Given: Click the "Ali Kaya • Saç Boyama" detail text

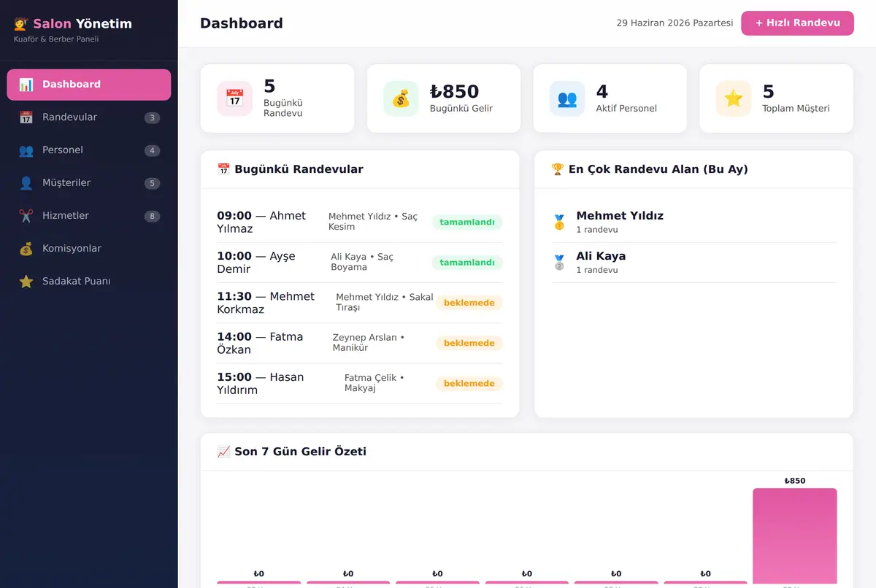Looking at the screenshot, I should (x=362, y=262).
